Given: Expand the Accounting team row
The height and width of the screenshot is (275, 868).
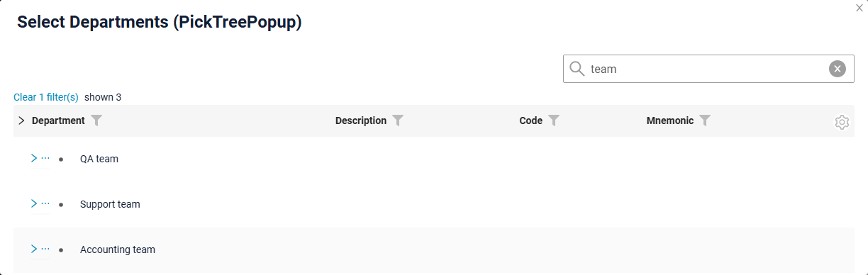Looking at the screenshot, I should coord(34,249).
